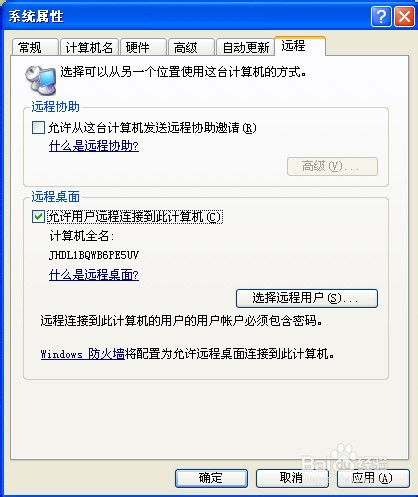The width and height of the screenshot is (418, 497).
Task: Click the Windows 防火墙 link
Action: (82, 353)
